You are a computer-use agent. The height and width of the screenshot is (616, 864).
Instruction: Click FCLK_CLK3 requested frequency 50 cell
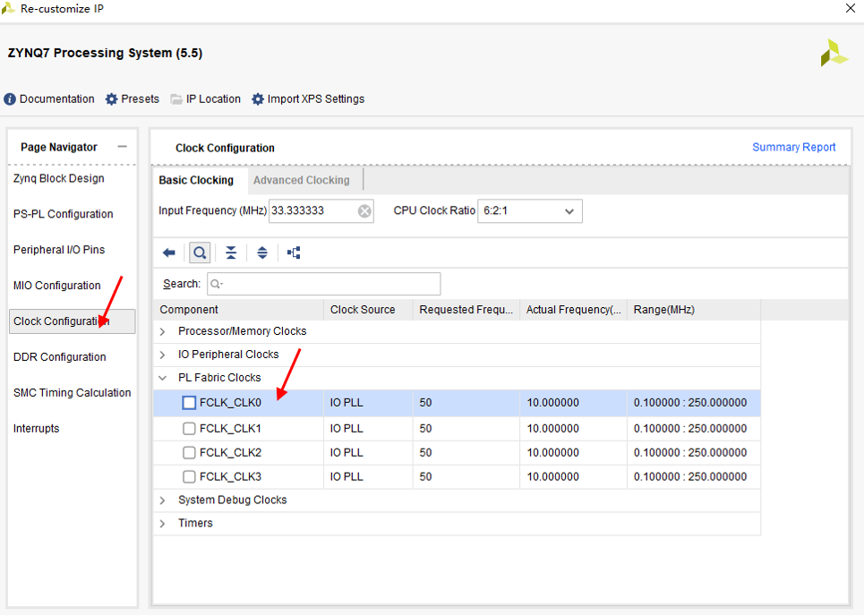[x=466, y=476]
